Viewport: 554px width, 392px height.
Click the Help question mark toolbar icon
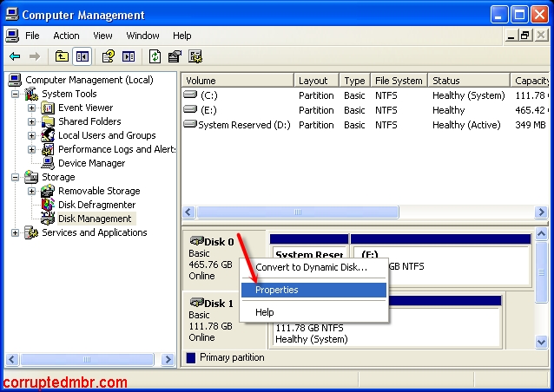108,56
